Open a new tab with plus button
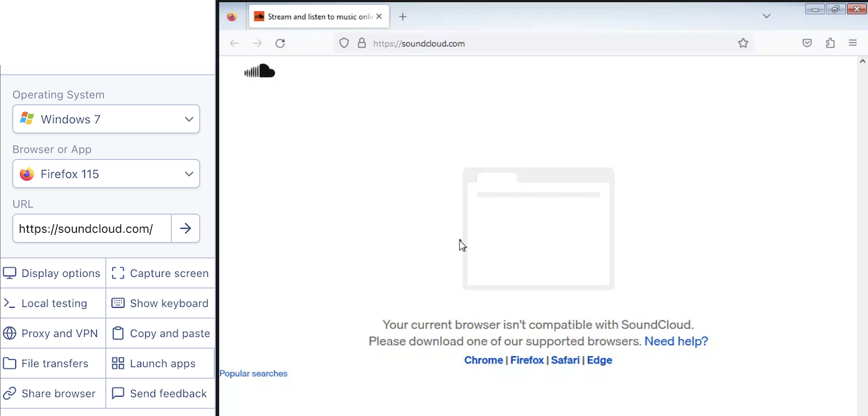Viewport: 868px width, 416px height. (403, 17)
